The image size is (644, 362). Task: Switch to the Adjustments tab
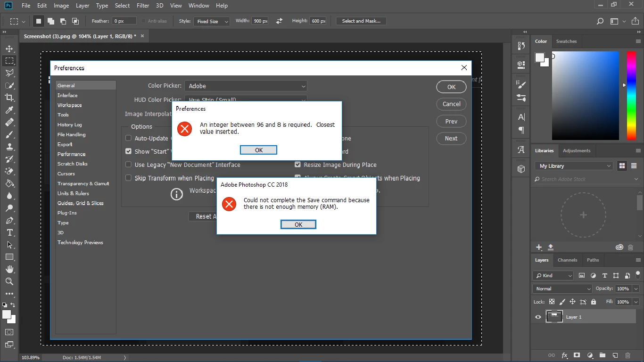[x=577, y=151]
